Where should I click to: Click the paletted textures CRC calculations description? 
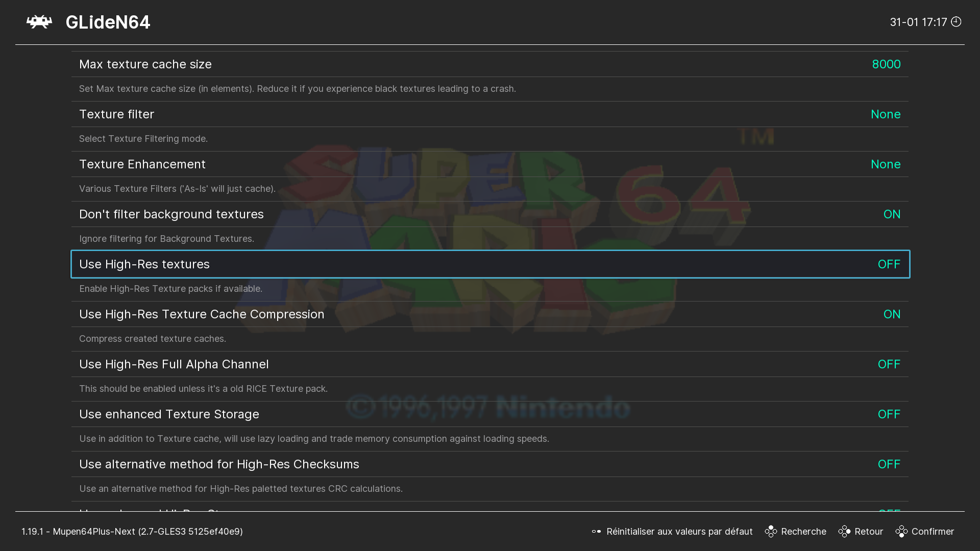(241, 489)
